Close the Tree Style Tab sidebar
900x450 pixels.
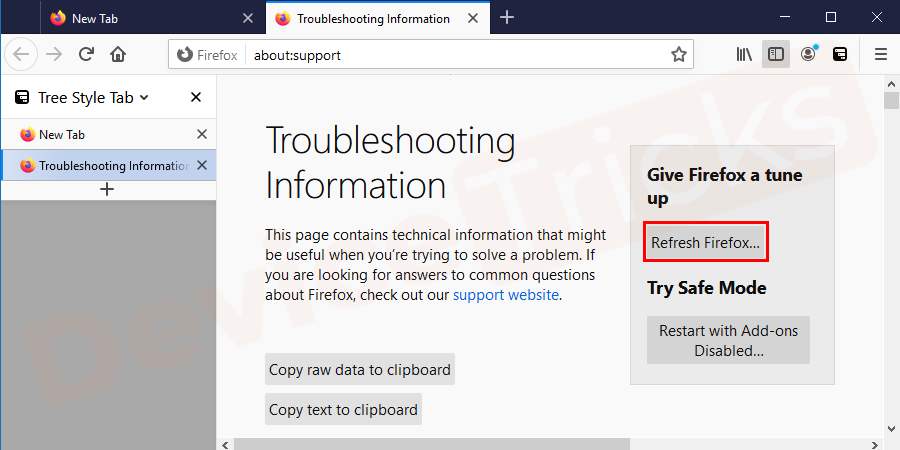tap(196, 98)
